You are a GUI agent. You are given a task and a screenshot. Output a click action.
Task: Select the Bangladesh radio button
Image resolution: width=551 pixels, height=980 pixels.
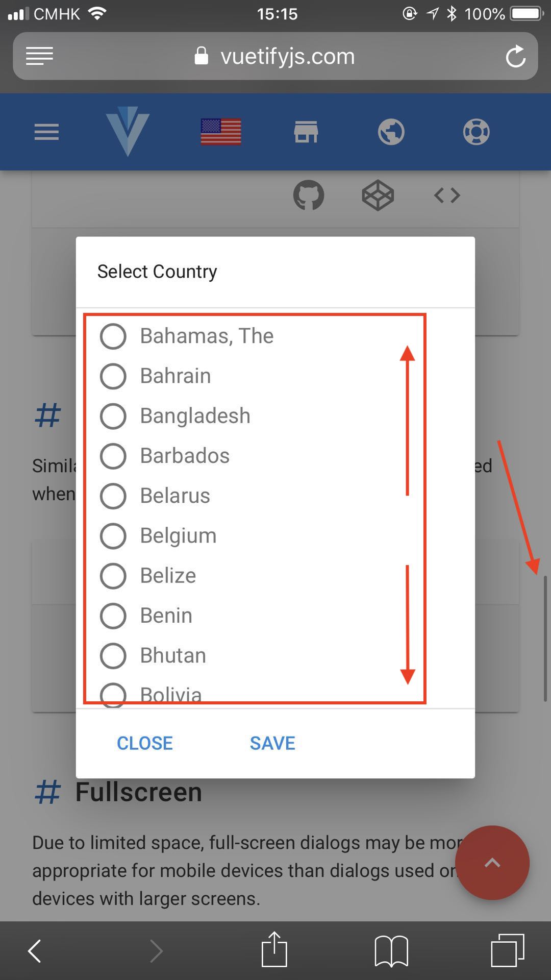pyautogui.click(x=113, y=416)
